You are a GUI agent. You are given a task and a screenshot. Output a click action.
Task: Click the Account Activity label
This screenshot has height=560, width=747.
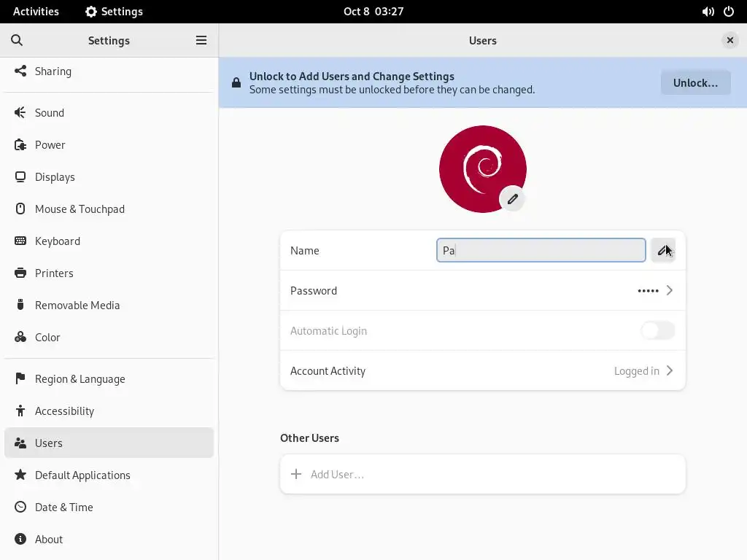click(328, 371)
